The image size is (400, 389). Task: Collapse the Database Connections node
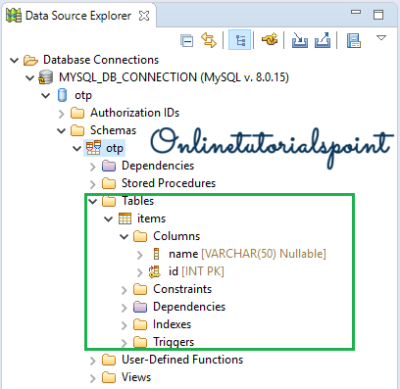click(x=14, y=60)
